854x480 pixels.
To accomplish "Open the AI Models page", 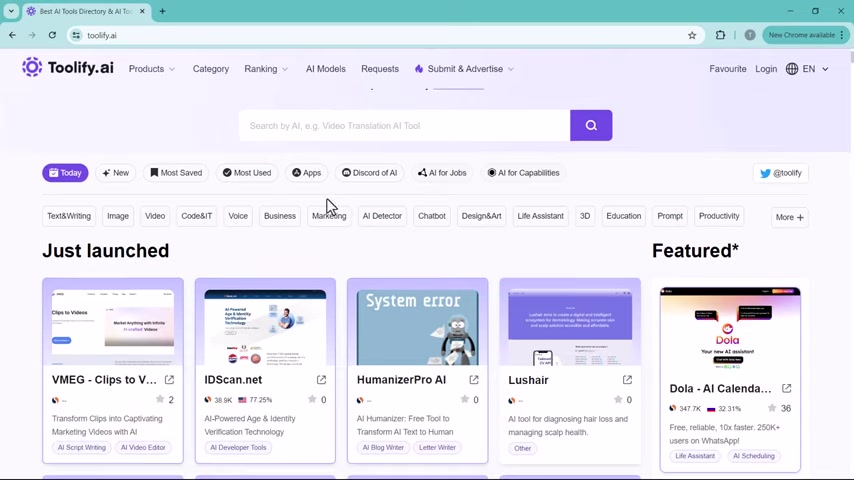I will click(x=326, y=69).
